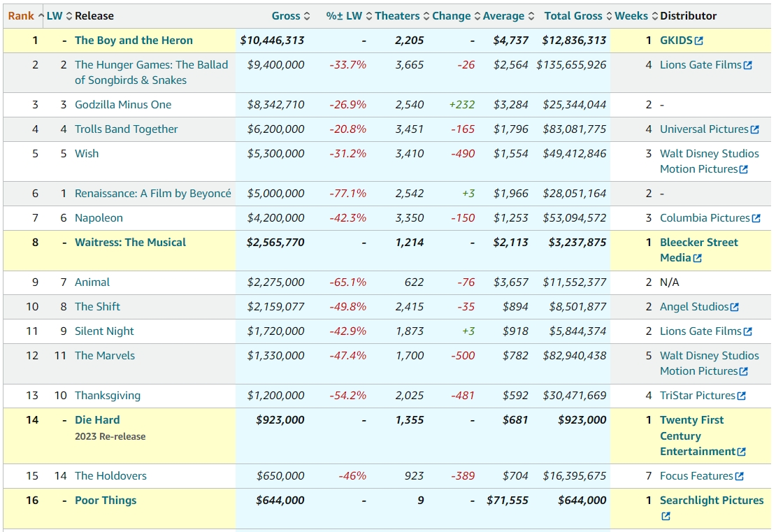Screen dimensions: 776x532
Task: Open GKIDS distributor link
Action: click(x=676, y=41)
